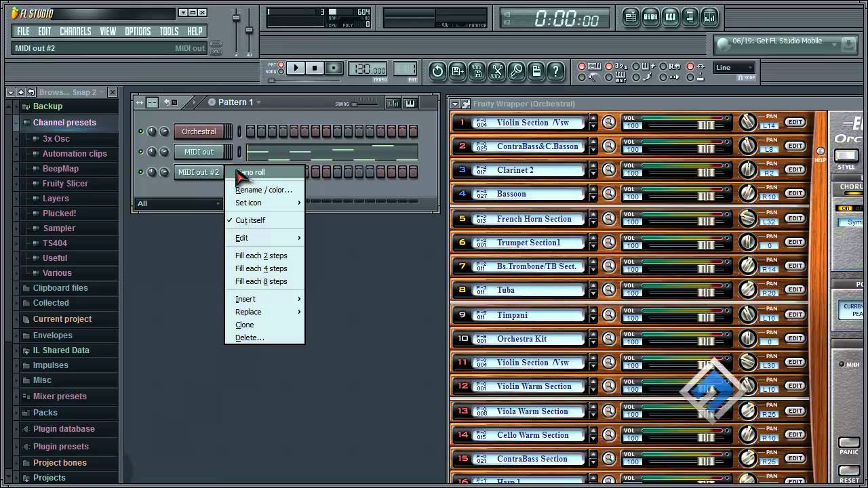This screenshot has width=868, height=488.
Task: Select Song mode radio button
Action: (279, 71)
